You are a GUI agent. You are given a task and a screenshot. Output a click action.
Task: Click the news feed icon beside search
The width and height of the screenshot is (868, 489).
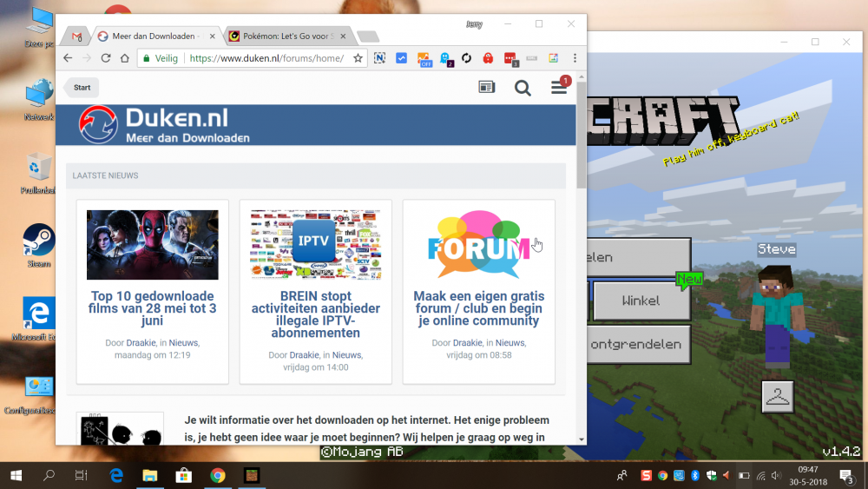click(487, 88)
